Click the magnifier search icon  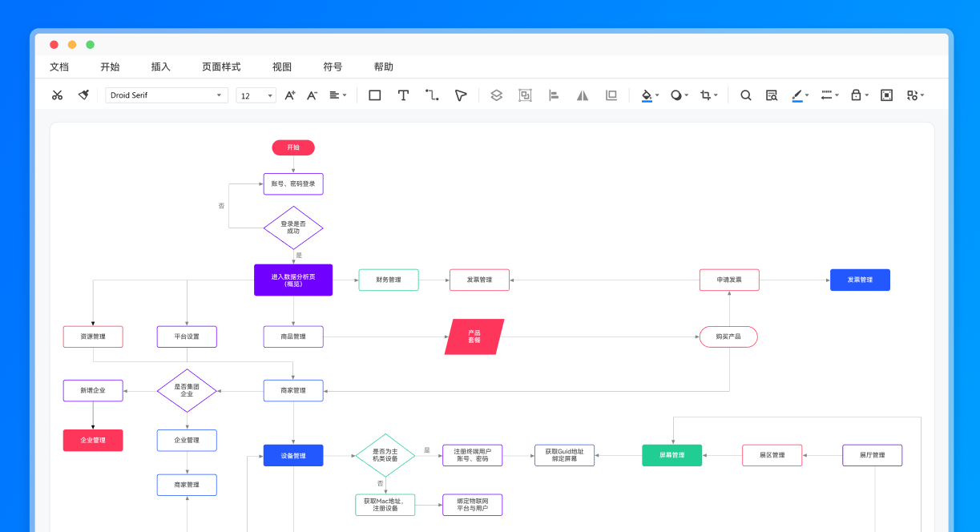click(745, 95)
